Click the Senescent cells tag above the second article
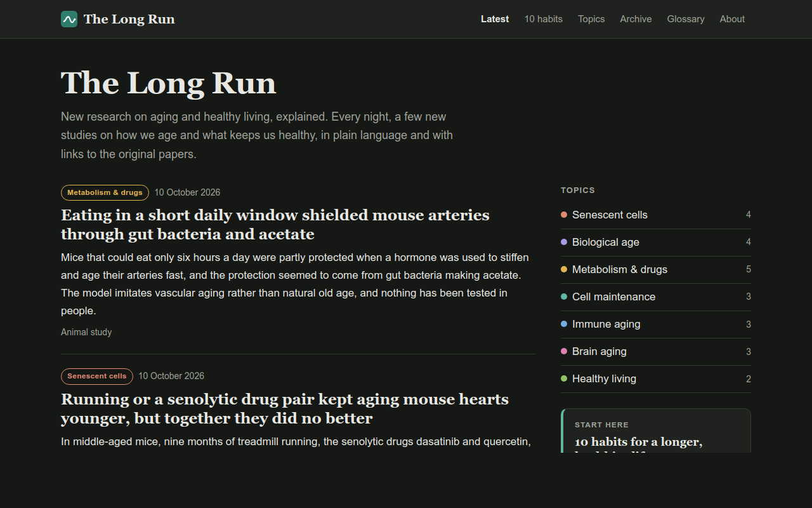The width and height of the screenshot is (812, 508). pyautogui.click(x=97, y=376)
